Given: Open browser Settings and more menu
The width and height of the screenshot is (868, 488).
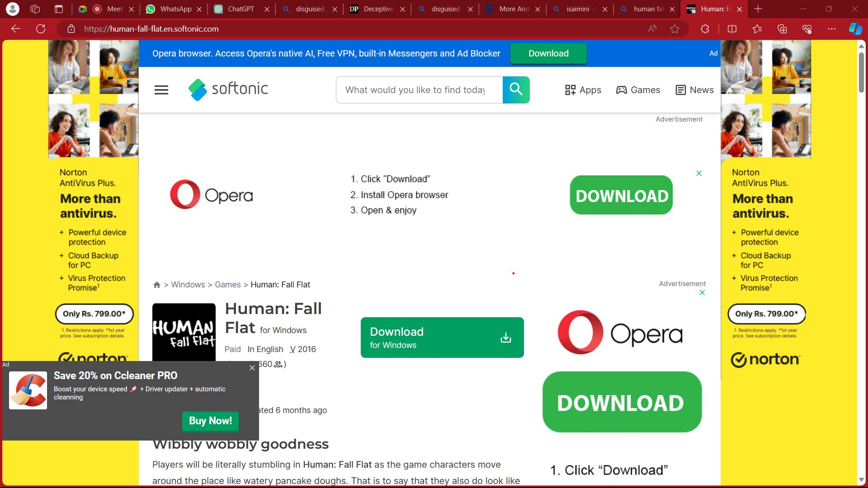Looking at the screenshot, I should click(x=832, y=29).
